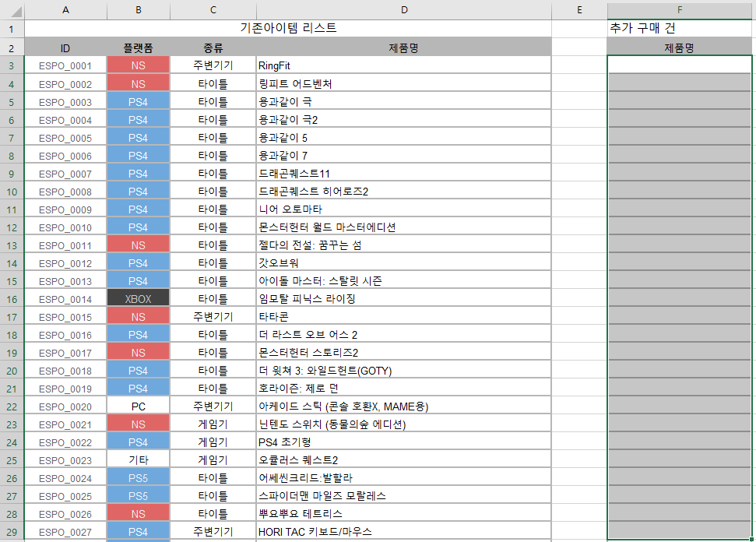Select cell ESPO_0001
Viewport: 756px width, 542px height.
[x=65, y=65]
